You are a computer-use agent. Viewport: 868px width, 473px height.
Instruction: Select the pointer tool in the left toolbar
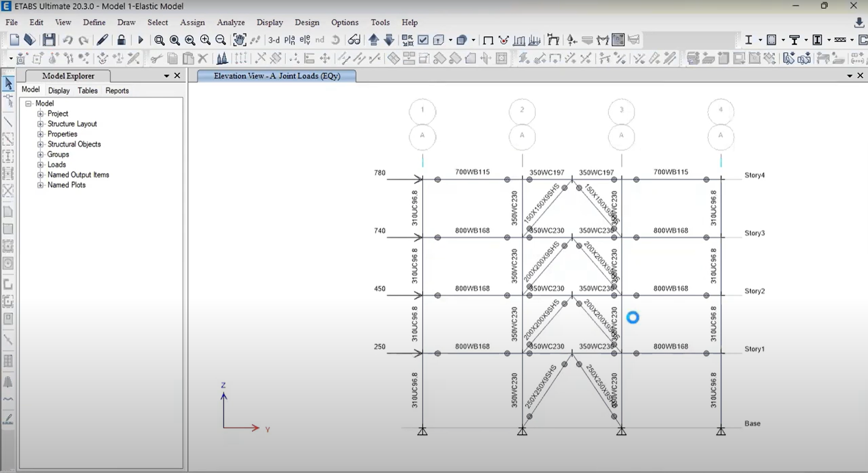point(8,83)
